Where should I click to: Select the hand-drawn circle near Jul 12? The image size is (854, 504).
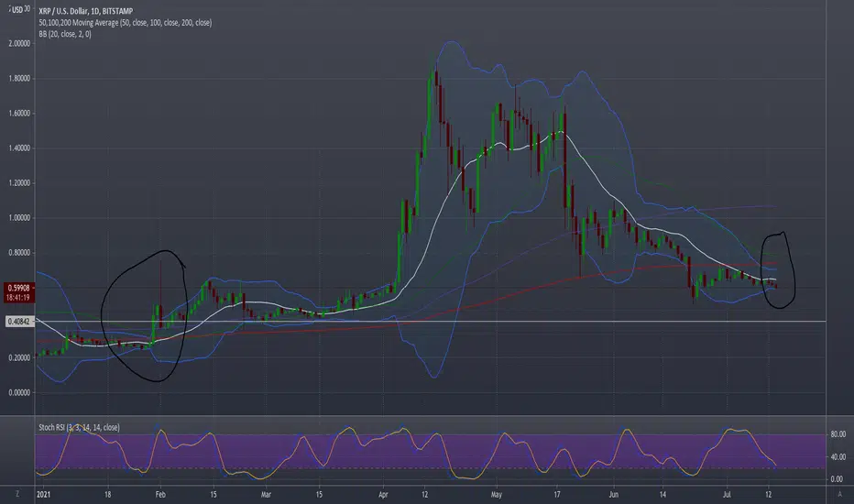point(778,270)
